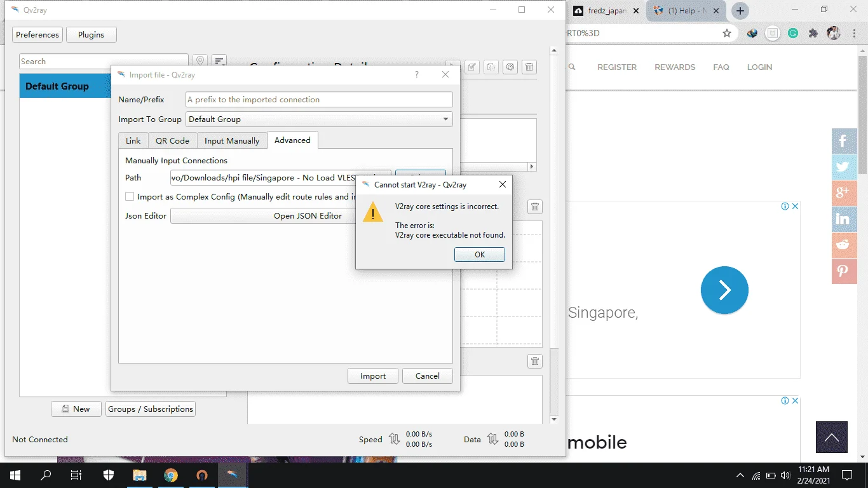Open Windows Security shield in taskbar
Image resolution: width=868 pixels, height=488 pixels.
pos(108,475)
